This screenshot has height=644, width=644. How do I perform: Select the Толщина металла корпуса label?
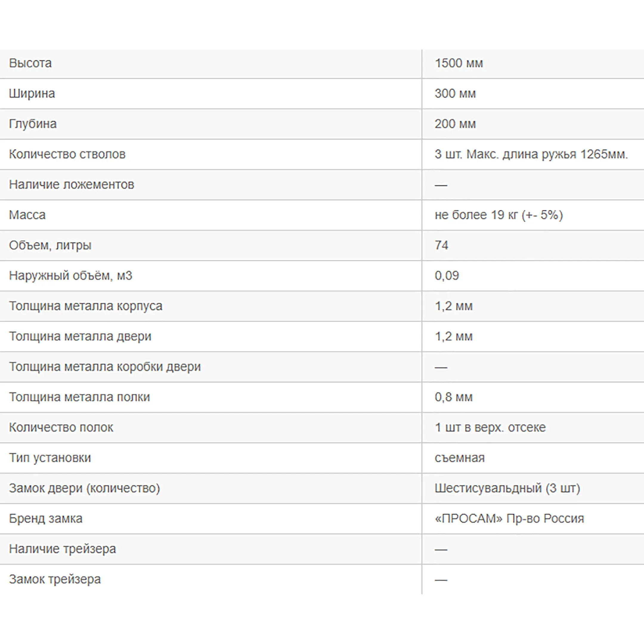point(85,306)
